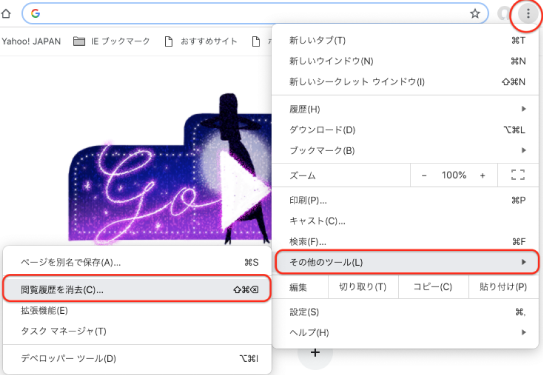
Task: Select 検索(F)... menu item
Action: click(405, 241)
